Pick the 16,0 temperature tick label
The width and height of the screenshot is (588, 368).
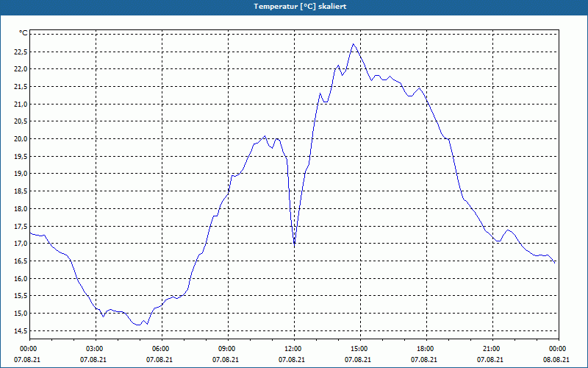point(21,278)
